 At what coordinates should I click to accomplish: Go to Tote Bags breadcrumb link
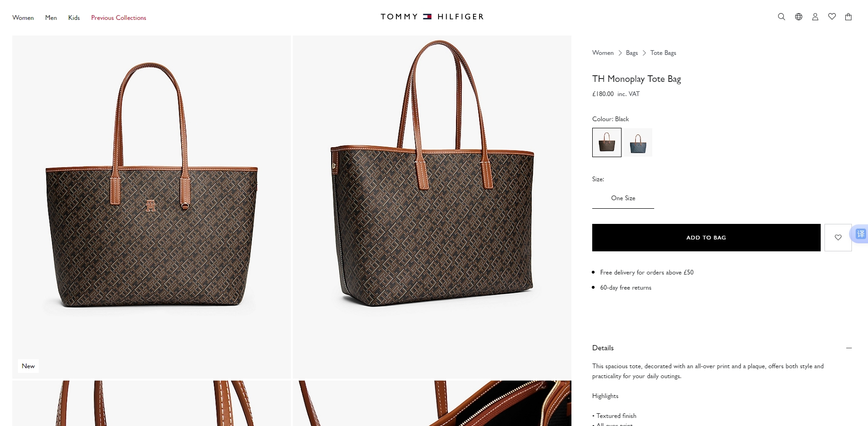click(663, 53)
